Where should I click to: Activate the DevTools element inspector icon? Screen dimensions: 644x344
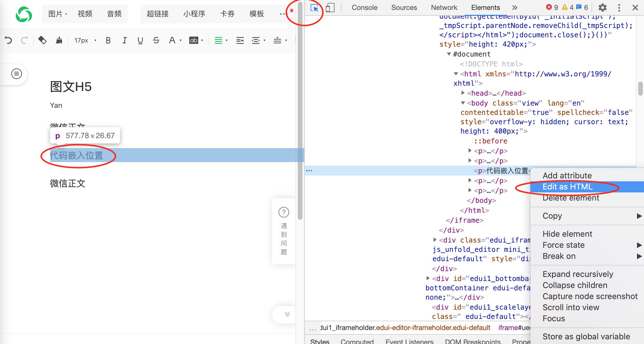pos(314,8)
